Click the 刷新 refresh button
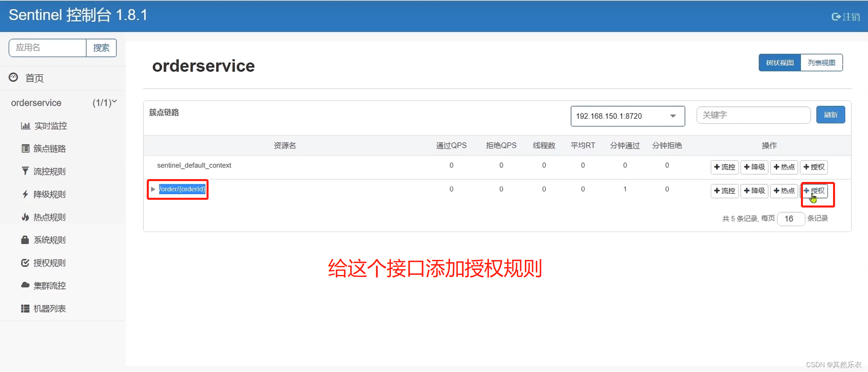 point(831,115)
